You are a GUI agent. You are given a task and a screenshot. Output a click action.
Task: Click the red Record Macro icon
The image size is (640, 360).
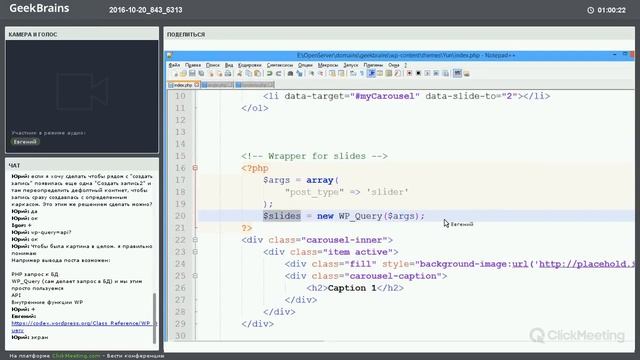point(409,73)
